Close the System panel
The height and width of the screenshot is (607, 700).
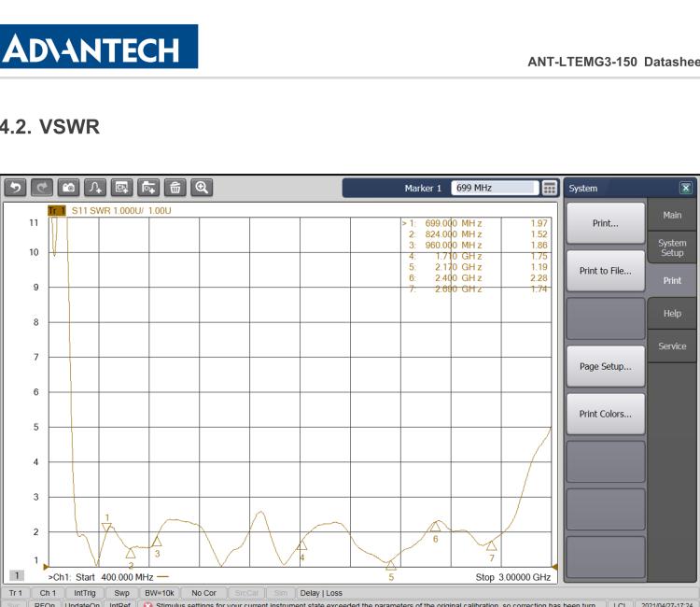(686, 188)
